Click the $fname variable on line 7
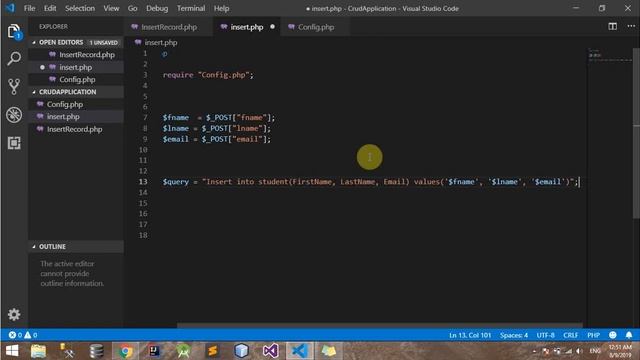The image size is (640, 360). click(x=176, y=118)
